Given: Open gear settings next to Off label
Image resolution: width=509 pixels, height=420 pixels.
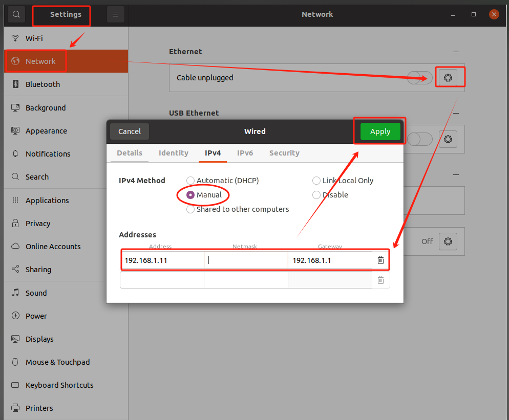Looking at the screenshot, I should (448, 241).
